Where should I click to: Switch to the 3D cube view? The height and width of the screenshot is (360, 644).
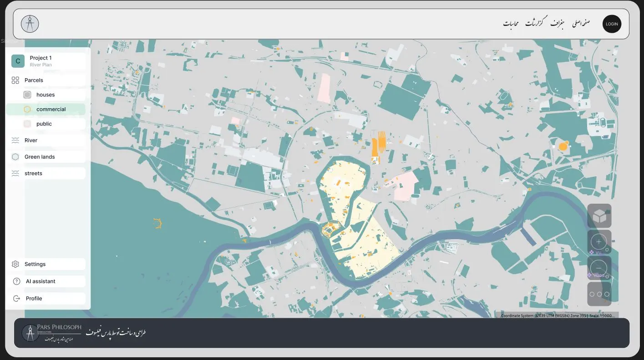pyautogui.click(x=599, y=216)
